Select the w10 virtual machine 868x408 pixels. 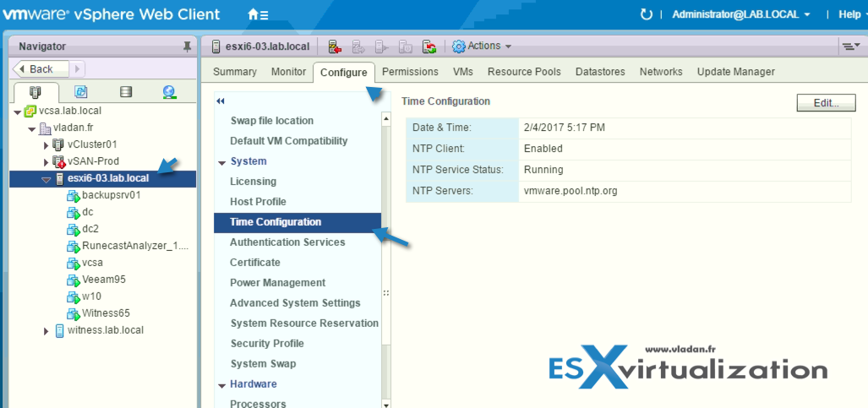[91, 296]
